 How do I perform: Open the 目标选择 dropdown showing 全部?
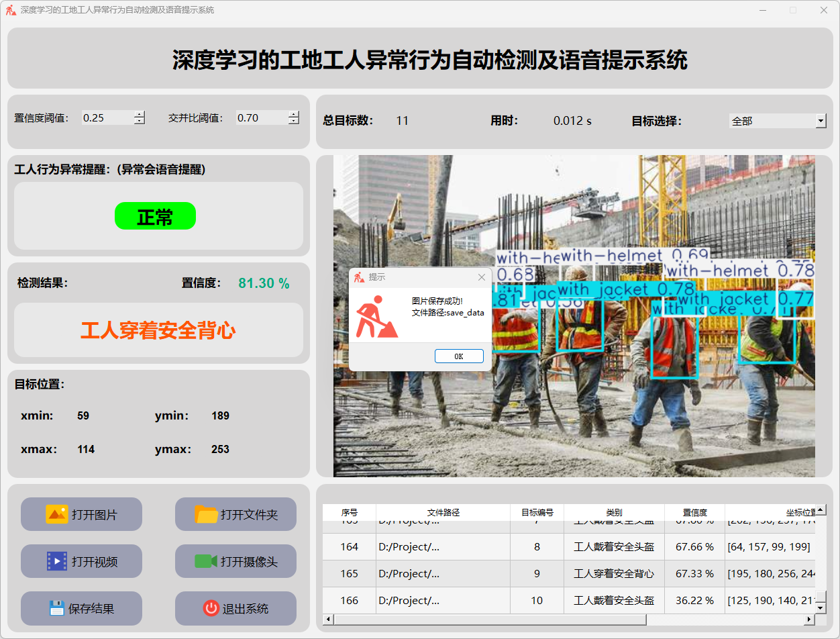pyautogui.click(x=821, y=121)
